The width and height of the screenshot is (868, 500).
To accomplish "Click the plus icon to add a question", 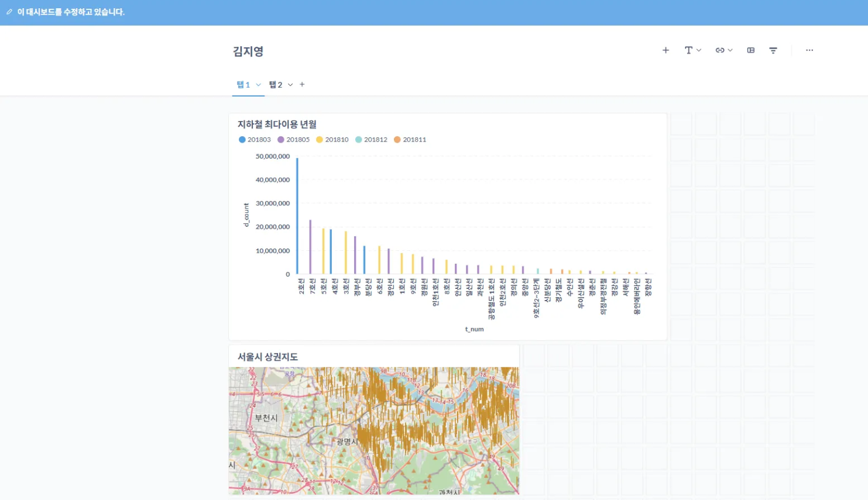I will click(665, 50).
